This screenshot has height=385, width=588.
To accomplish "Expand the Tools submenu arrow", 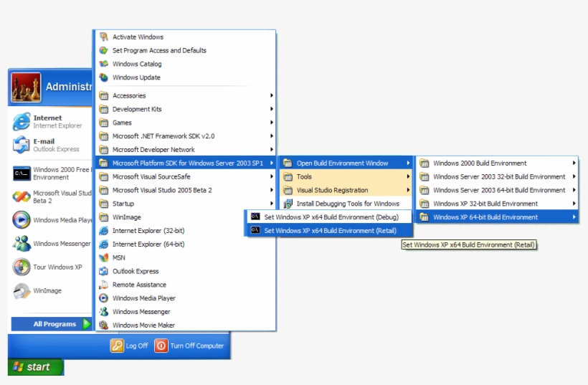I will (408, 176).
